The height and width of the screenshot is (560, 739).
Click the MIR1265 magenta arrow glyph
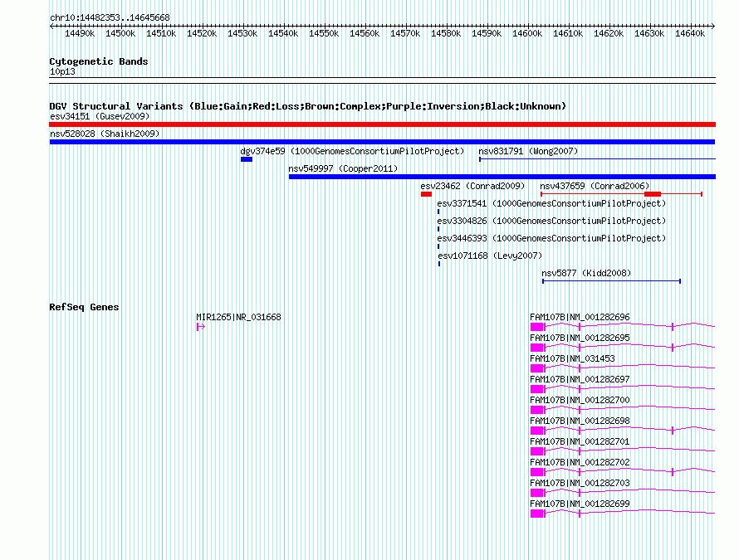201,327
